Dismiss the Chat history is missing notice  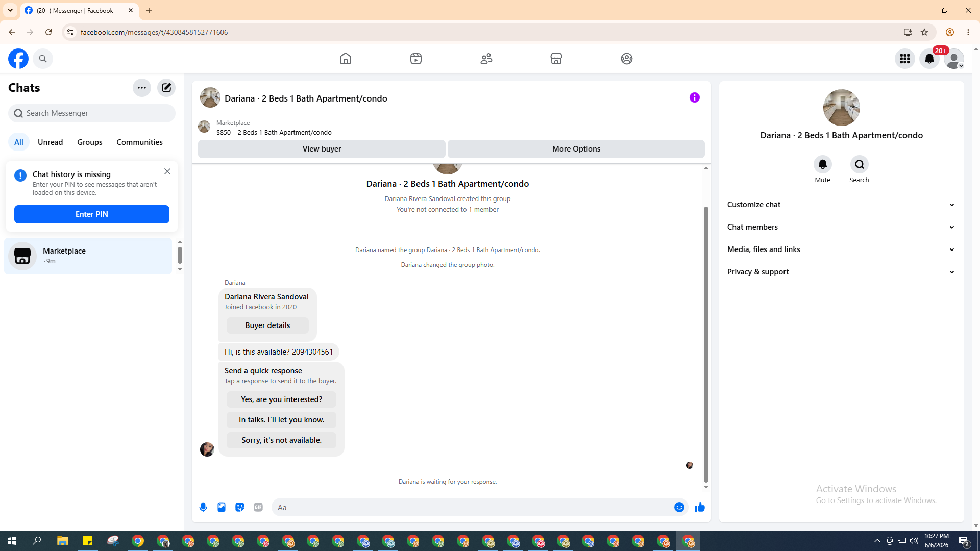[x=167, y=171]
